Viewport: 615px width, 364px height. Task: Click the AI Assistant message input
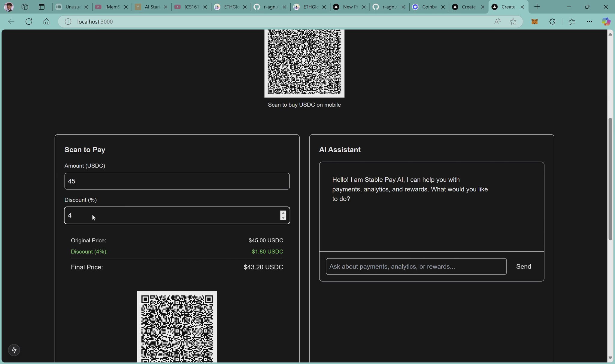point(416,266)
